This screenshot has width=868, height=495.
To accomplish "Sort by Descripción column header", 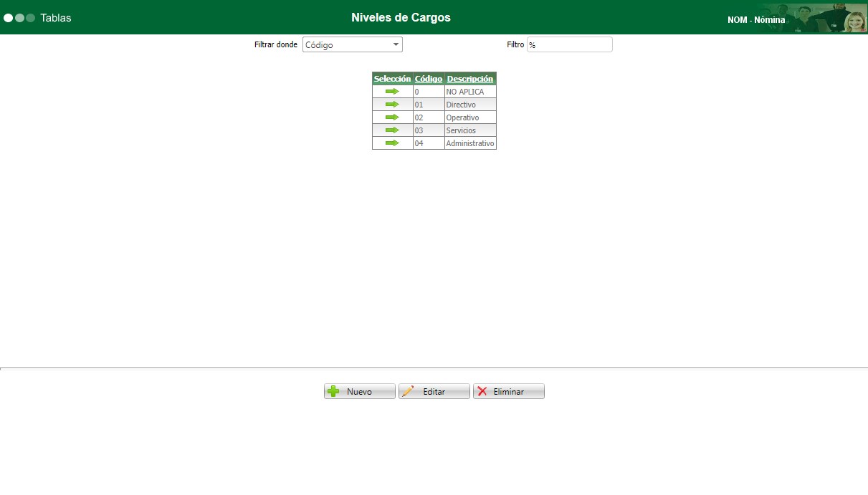I will [470, 79].
